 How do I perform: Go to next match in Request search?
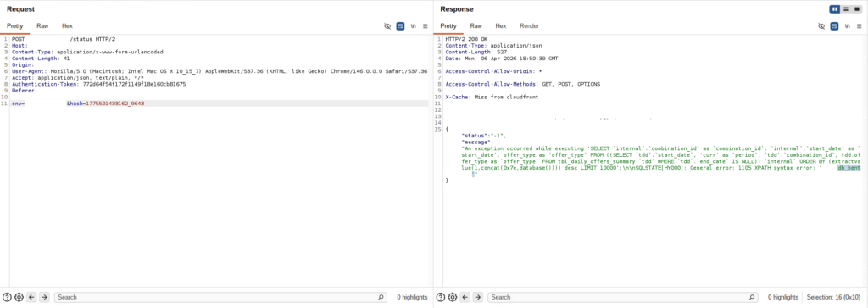44,297
